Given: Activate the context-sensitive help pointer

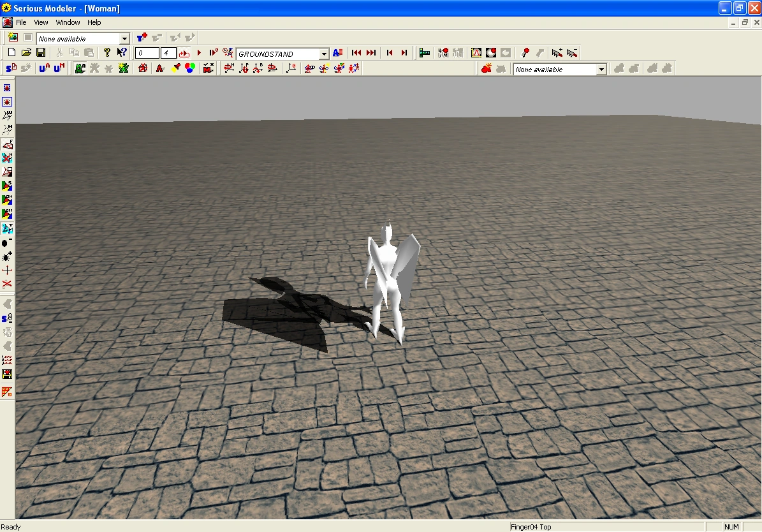Looking at the screenshot, I should click(x=121, y=52).
